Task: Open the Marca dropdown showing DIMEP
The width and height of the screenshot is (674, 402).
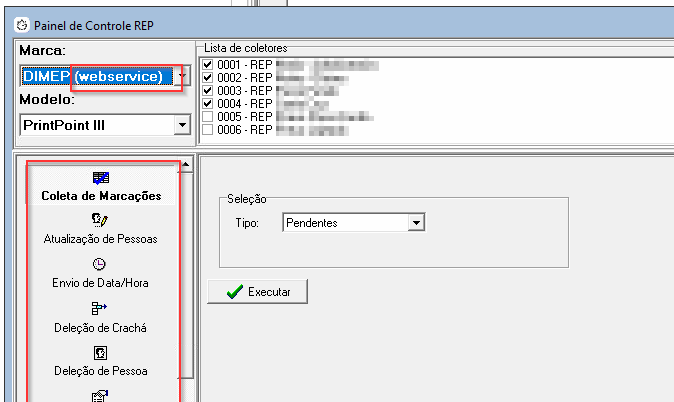Action: coord(181,76)
